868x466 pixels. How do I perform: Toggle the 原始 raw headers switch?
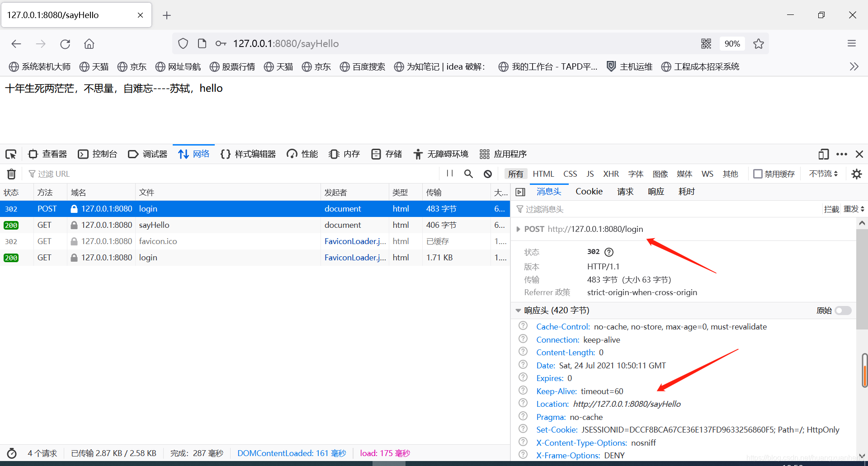coord(843,311)
